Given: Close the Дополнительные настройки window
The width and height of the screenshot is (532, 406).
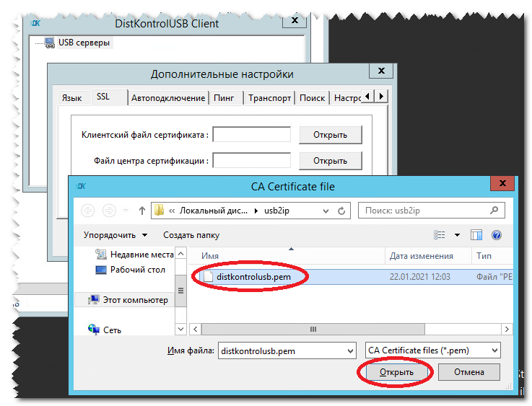Looking at the screenshot, I should [381, 71].
